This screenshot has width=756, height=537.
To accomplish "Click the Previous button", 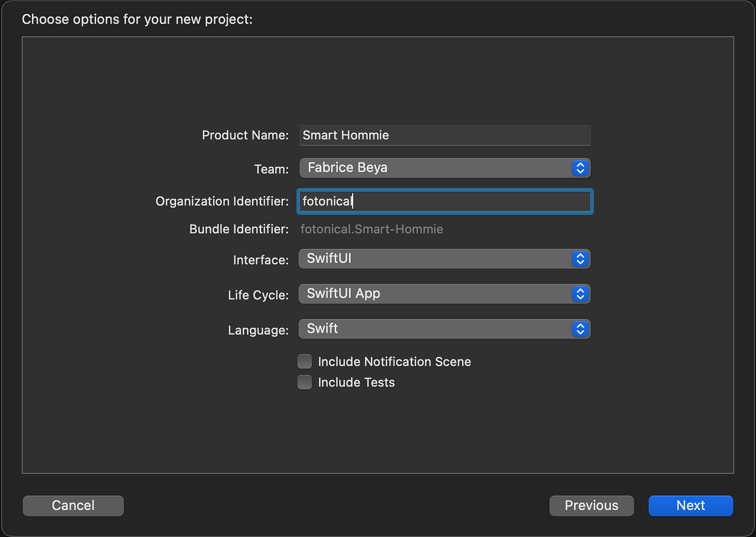I will tap(591, 506).
